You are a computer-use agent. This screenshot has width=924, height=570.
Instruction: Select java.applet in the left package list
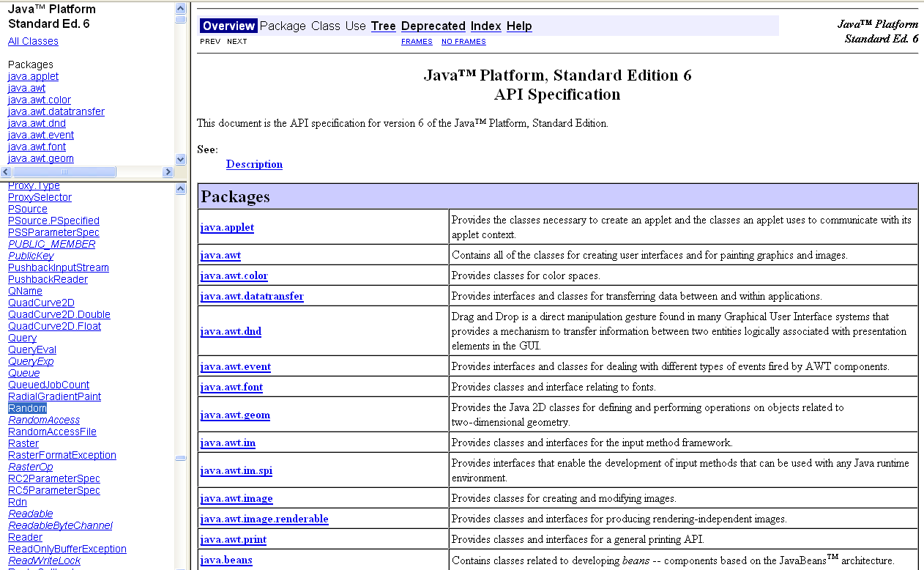(33, 76)
